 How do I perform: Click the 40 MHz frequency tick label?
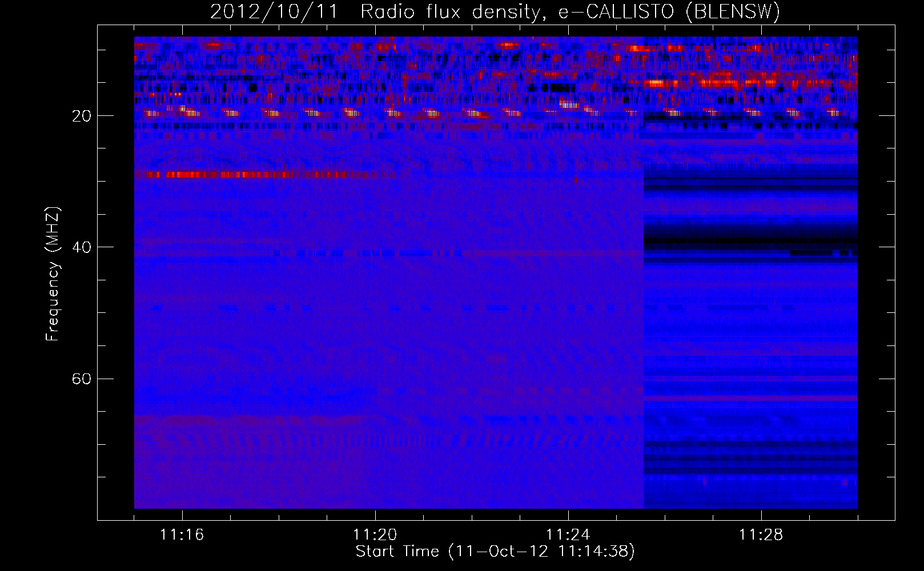click(x=82, y=247)
